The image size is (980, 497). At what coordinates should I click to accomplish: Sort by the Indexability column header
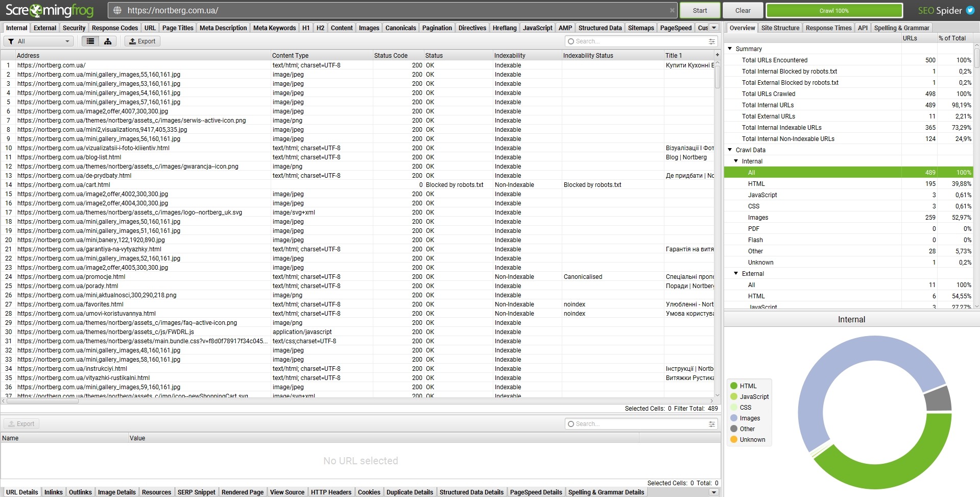coord(528,55)
